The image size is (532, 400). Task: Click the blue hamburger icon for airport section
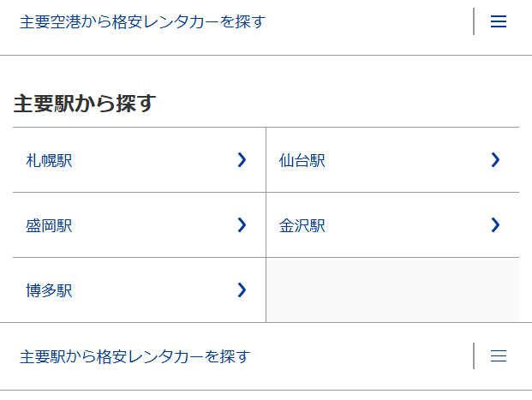coord(499,22)
